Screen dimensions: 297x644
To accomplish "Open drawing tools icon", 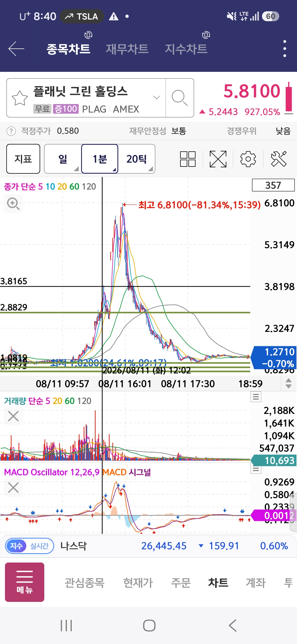I will tap(279, 159).
